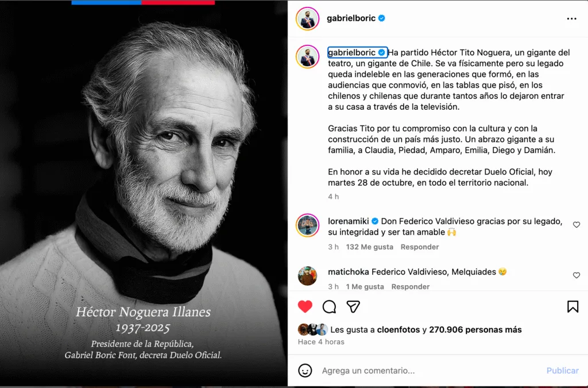
Task: Share the post with paper plane icon
Action: pos(353,306)
